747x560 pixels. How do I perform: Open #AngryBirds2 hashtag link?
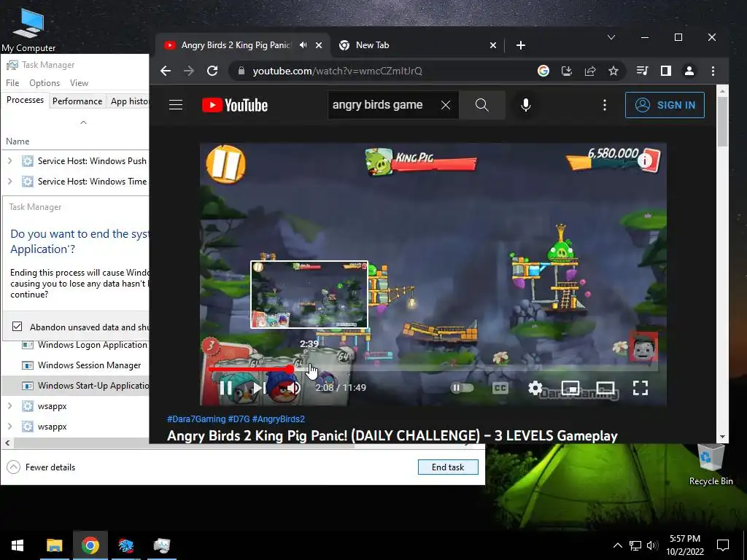tap(278, 419)
